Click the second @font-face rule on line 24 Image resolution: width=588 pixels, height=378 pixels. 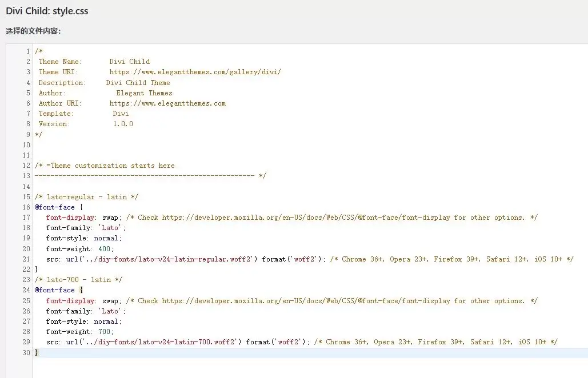54,290
